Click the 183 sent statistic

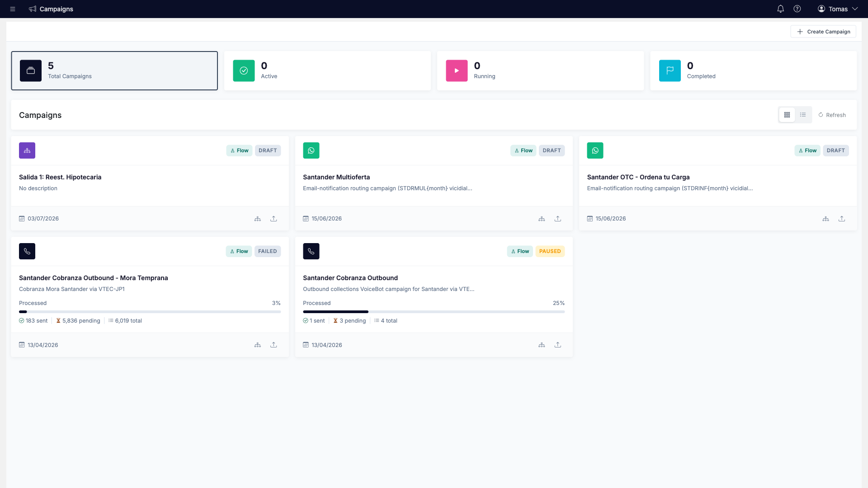click(x=33, y=321)
